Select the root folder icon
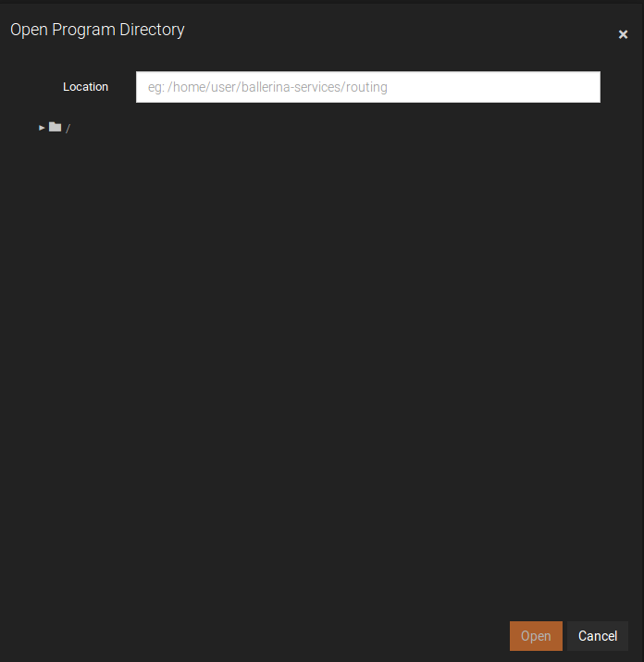The image size is (644, 662). (56, 127)
